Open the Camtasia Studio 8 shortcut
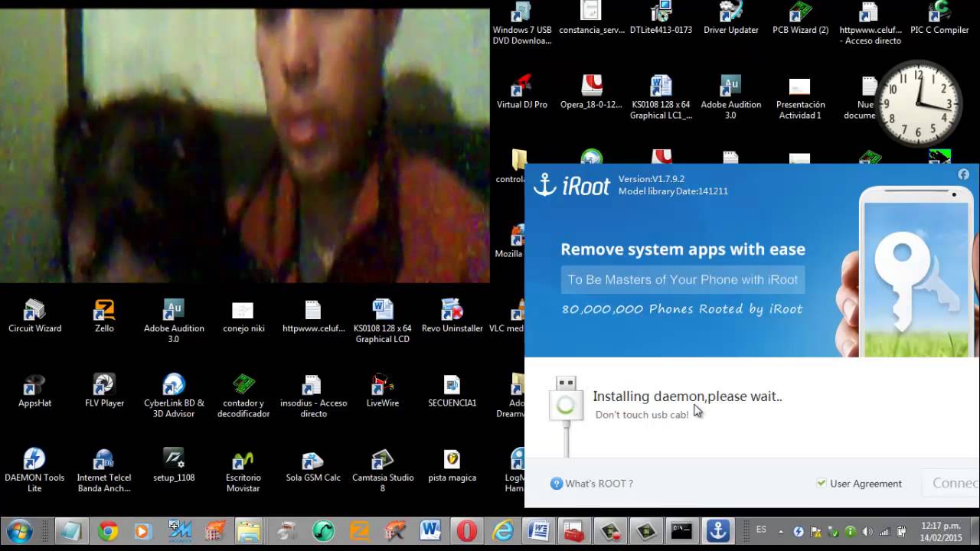This screenshot has width=980, height=551. 382,470
